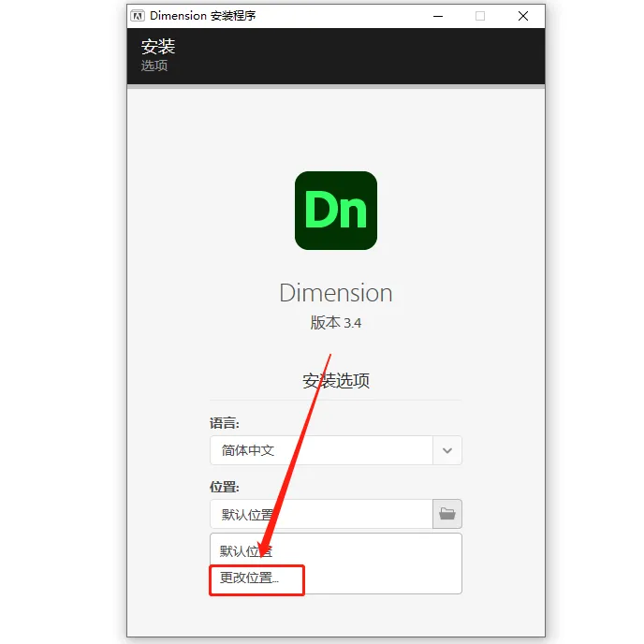This screenshot has width=644, height=644.
Task: Click the 选项 subtitle in header
Action: click(154, 66)
